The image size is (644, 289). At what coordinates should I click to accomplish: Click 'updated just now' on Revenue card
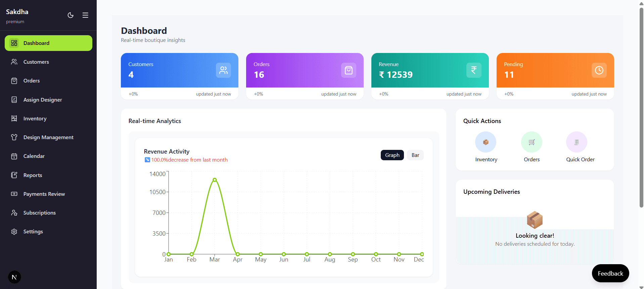[464, 94]
